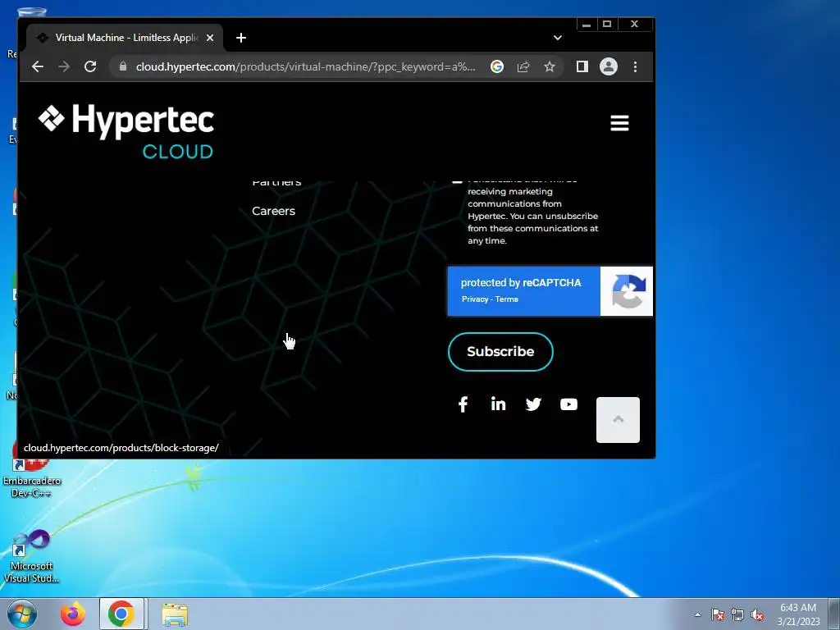Click the address bar URL
This screenshot has width=840, height=630.
305,66
